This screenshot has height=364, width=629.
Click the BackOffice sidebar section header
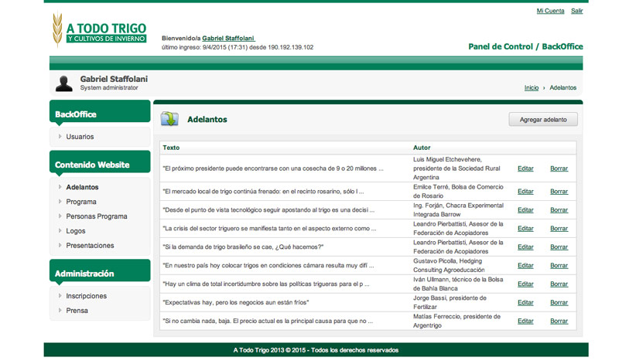coord(100,112)
